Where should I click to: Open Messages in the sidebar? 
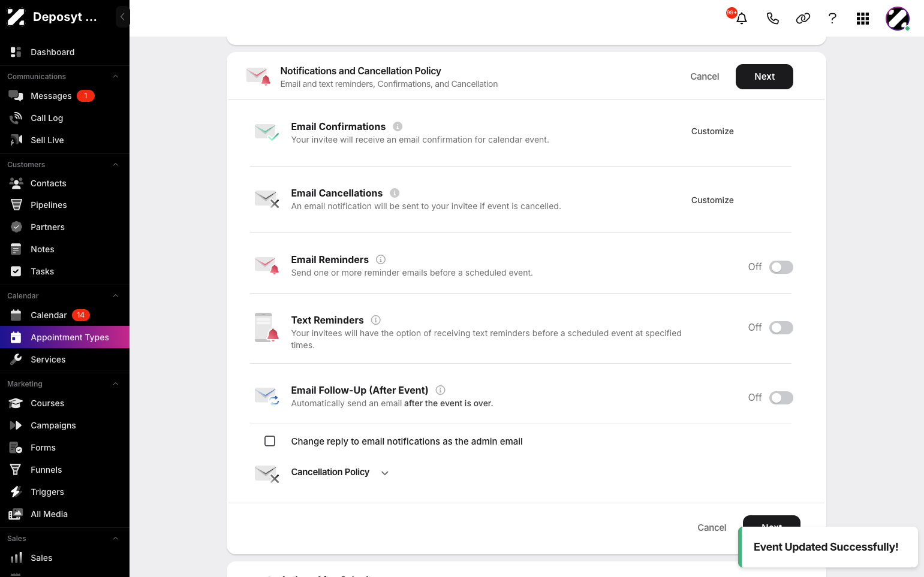point(65,96)
